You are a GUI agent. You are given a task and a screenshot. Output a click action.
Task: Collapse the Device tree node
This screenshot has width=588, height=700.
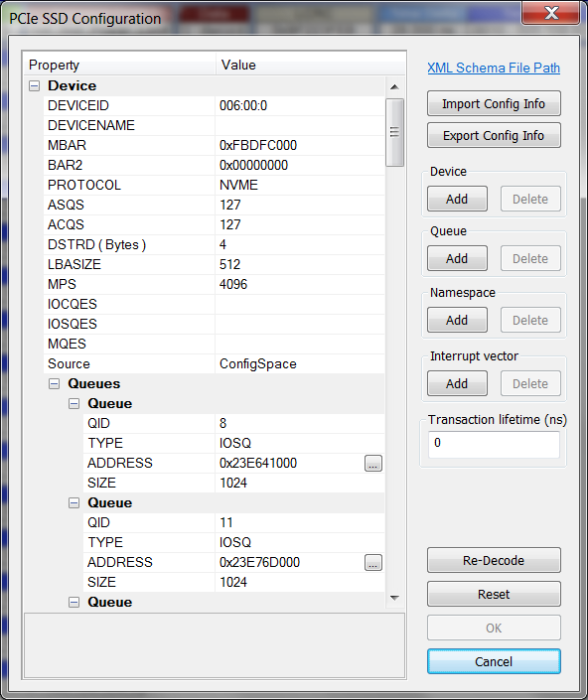tap(35, 85)
